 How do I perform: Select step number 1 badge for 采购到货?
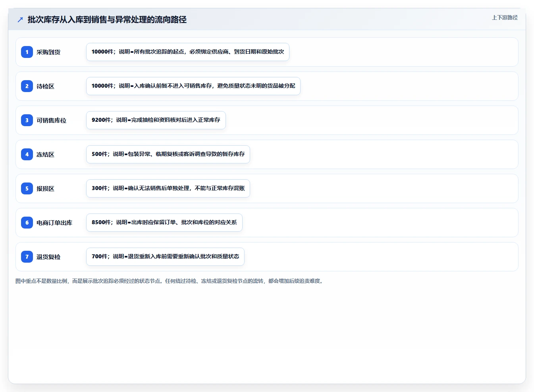[x=27, y=52]
